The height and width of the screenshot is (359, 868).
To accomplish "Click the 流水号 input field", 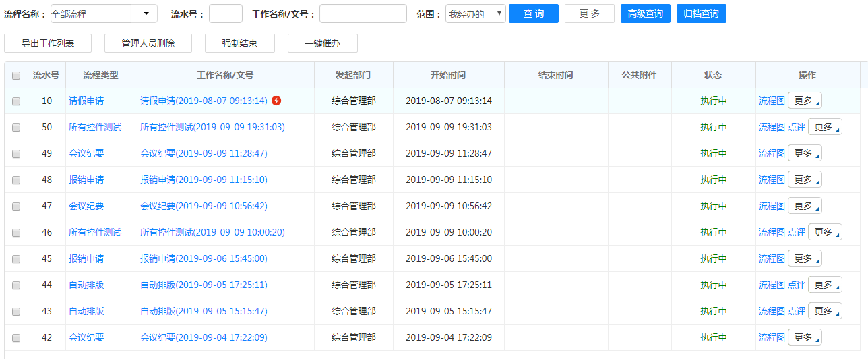I will pyautogui.click(x=225, y=14).
